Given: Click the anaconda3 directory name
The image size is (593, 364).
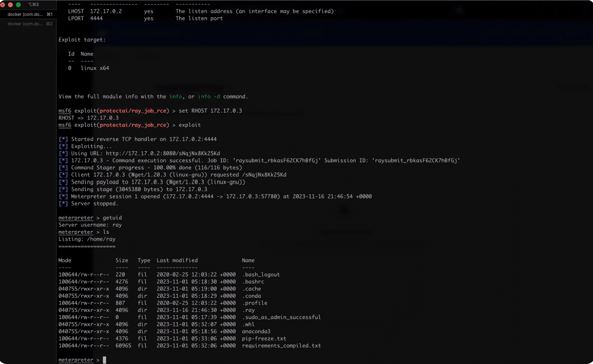Looking at the screenshot, I should click(x=256, y=331).
